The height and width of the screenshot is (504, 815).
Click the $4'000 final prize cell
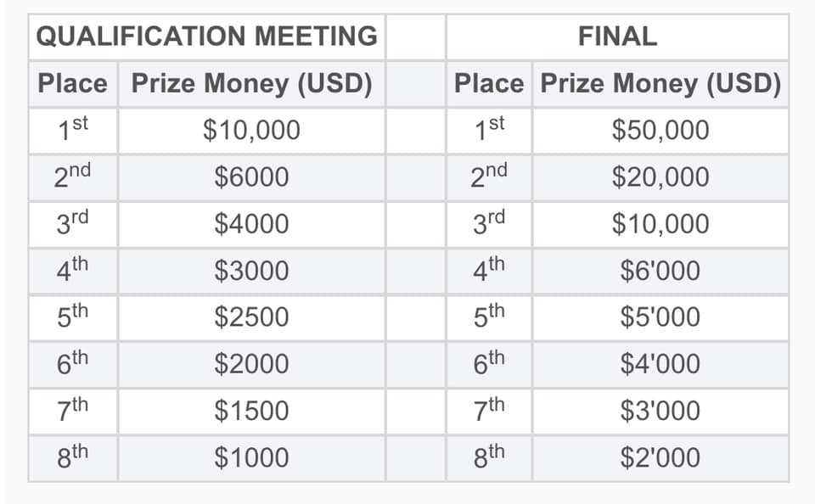[x=660, y=364]
